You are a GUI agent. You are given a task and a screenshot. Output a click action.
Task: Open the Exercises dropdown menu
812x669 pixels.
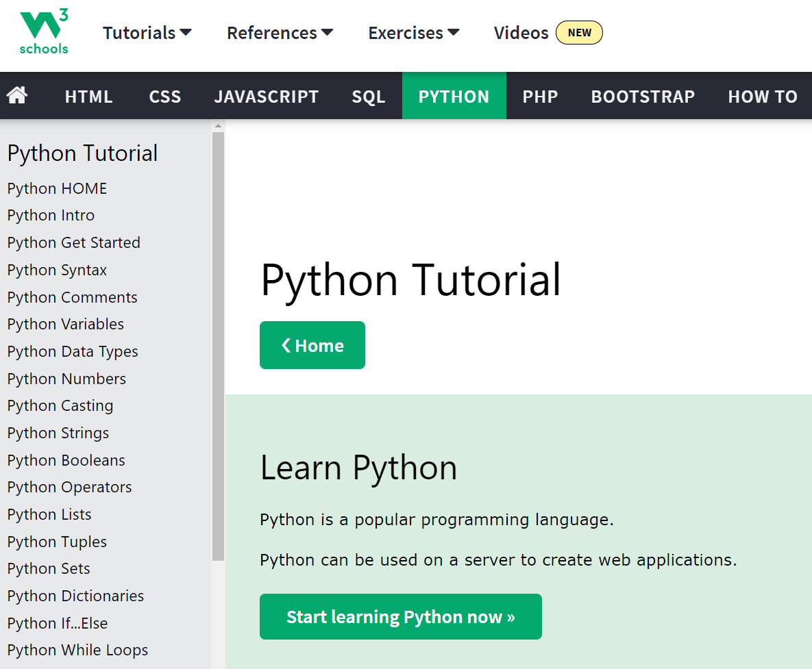[x=414, y=33]
